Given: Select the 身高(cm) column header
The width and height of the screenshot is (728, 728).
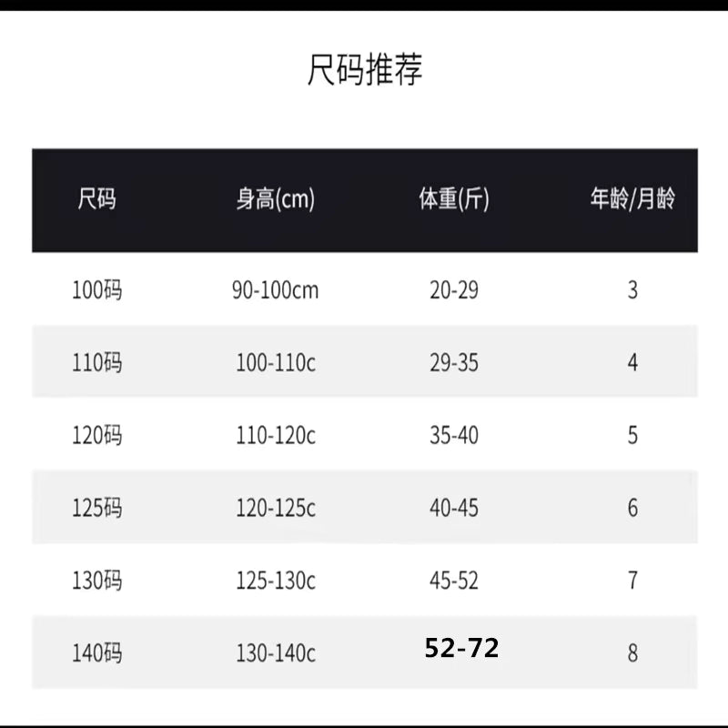Looking at the screenshot, I should [275, 199].
